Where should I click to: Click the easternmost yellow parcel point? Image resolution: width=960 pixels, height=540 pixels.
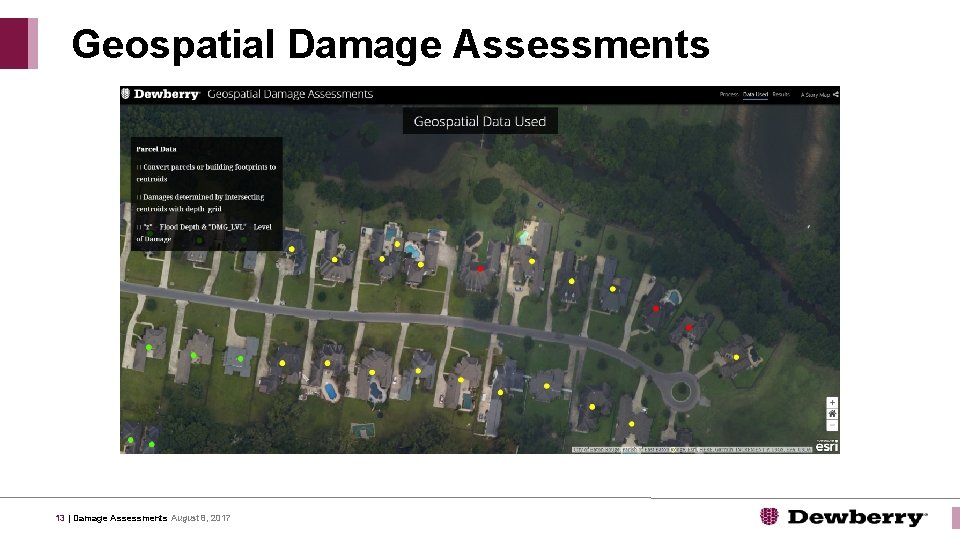coord(737,357)
